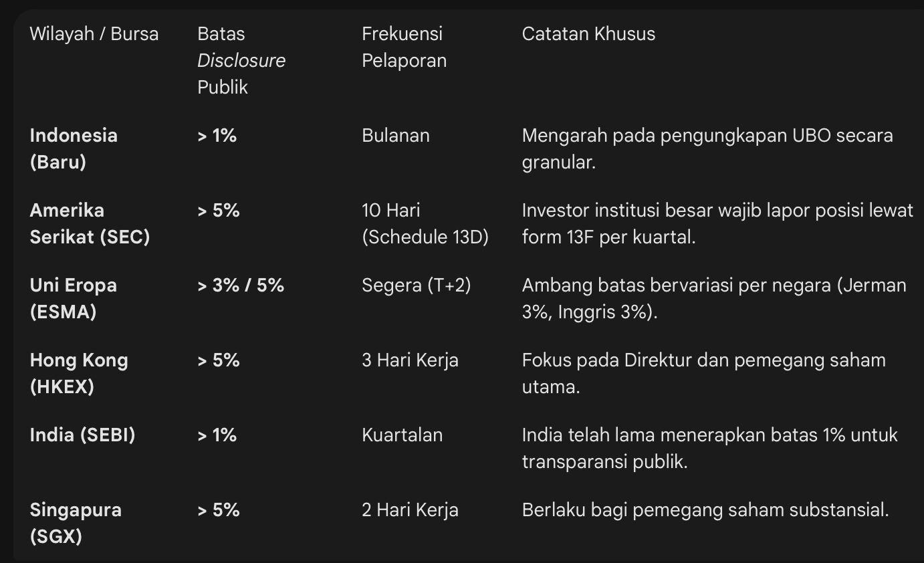Click the "2 Hari Kerja" cell
Viewport: 924px width, 563px height.
(x=410, y=510)
